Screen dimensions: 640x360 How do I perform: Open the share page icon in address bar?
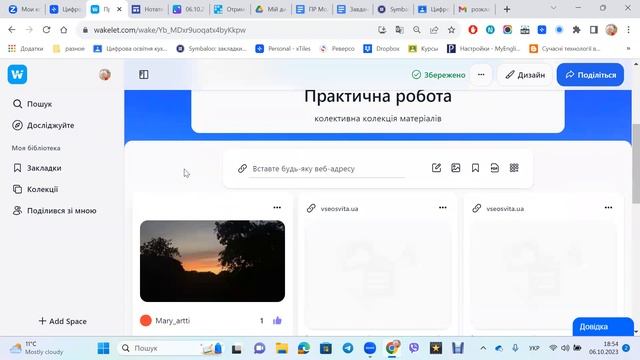click(x=434, y=30)
